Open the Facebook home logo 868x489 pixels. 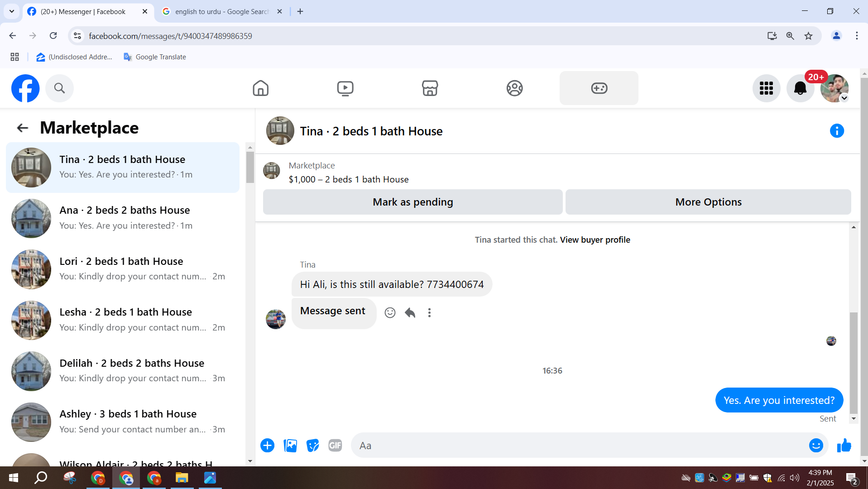[x=25, y=88]
